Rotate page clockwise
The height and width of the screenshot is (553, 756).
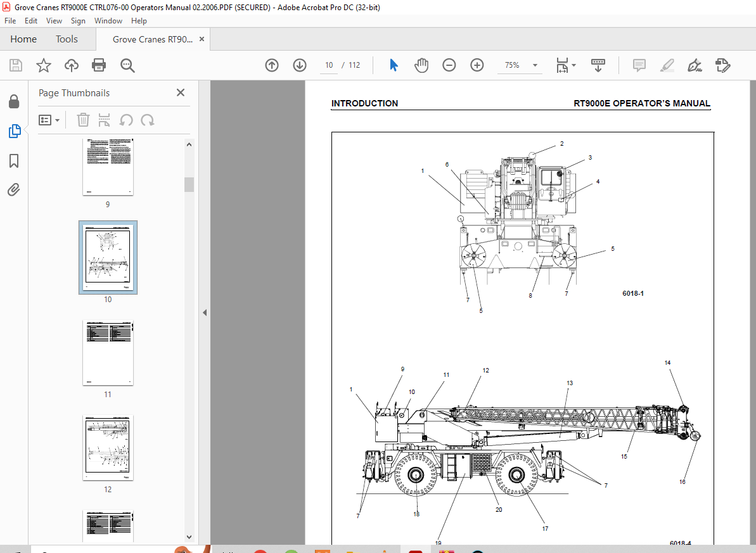[x=148, y=120]
